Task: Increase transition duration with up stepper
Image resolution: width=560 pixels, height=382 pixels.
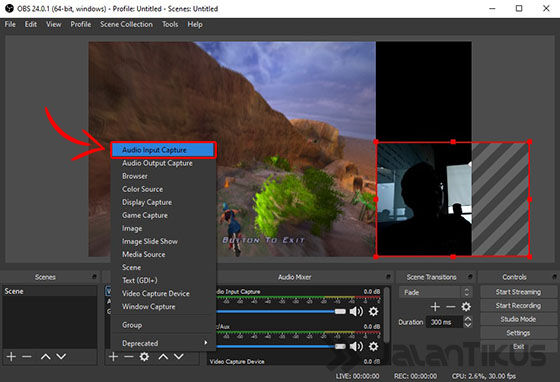Action: [x=468, y=319]
